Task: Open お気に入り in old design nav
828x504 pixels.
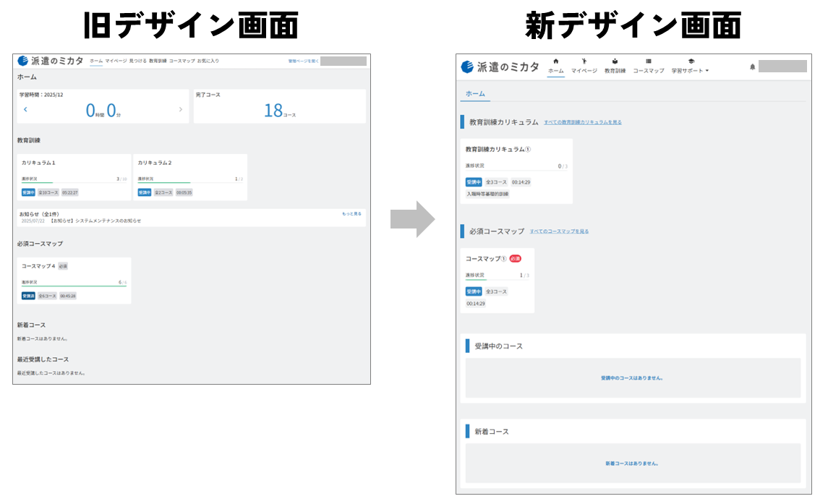Action: coord(208,61)
